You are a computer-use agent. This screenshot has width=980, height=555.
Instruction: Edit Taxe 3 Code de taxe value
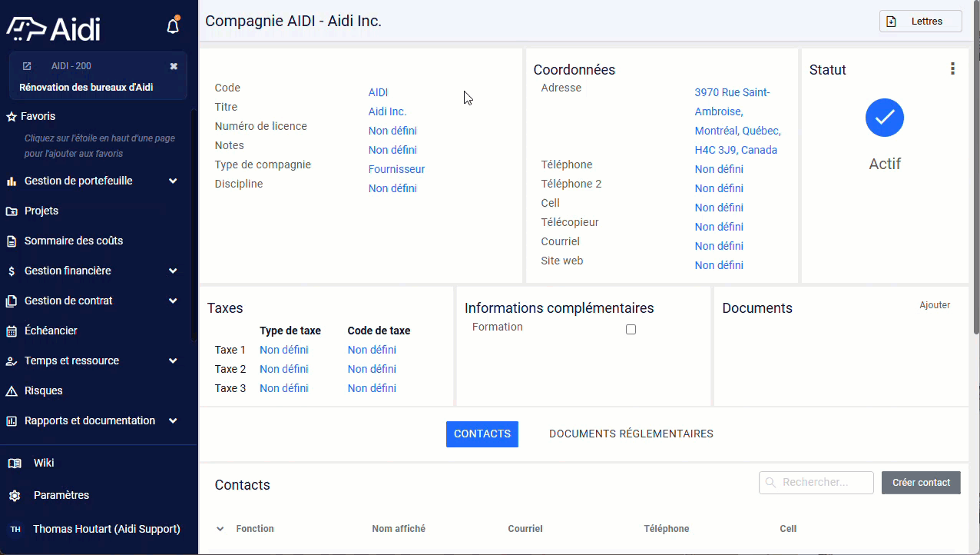coord(372,388)
